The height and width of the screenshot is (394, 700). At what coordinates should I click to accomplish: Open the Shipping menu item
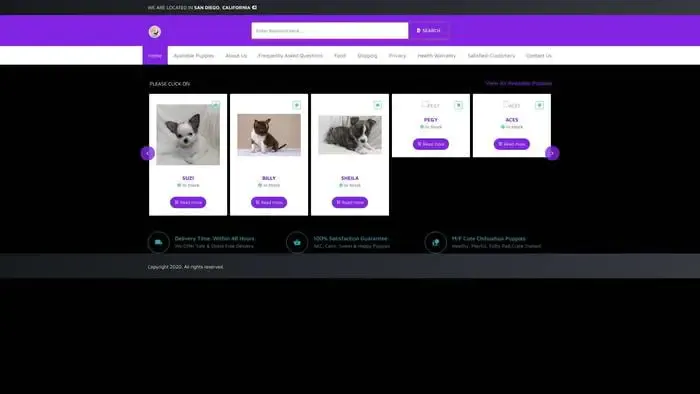[x=367, y=56]
